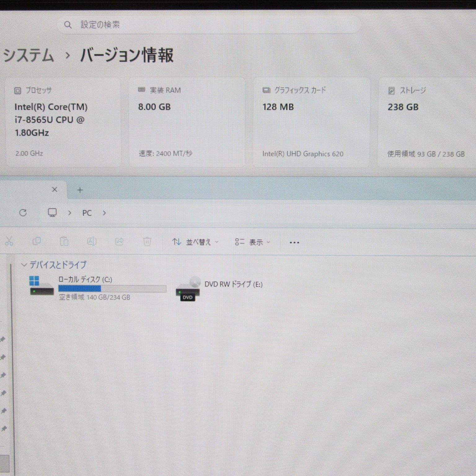The height and width of the screenshot is (476, 476).
Task: Open the プロセッサ info card
Action: 63,122
